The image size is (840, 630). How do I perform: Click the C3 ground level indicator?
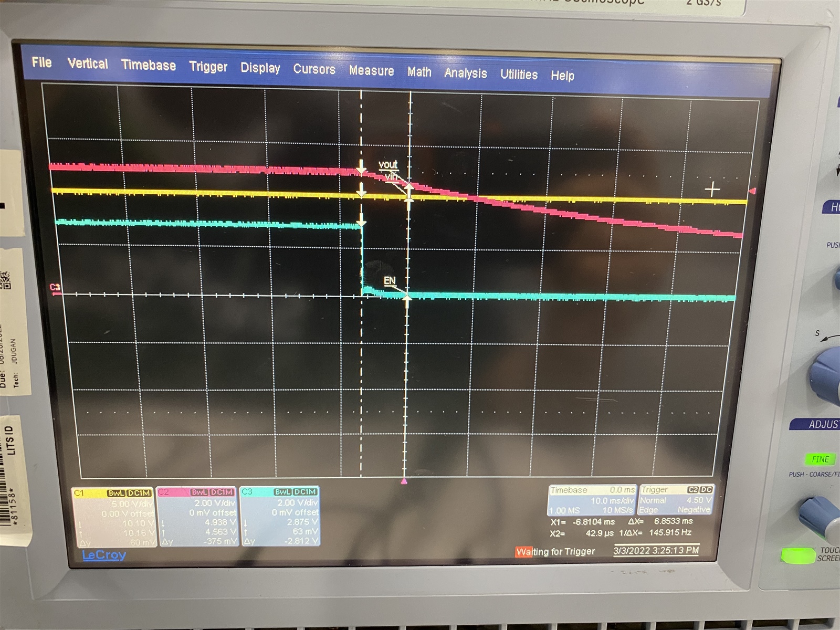(56, 289)
